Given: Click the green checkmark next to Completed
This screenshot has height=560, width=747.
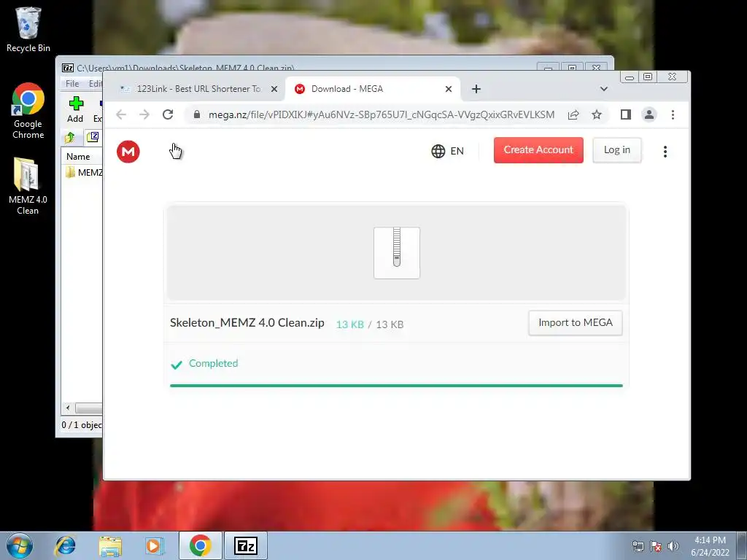Looking at the screenshot, I should pos(177,365).
